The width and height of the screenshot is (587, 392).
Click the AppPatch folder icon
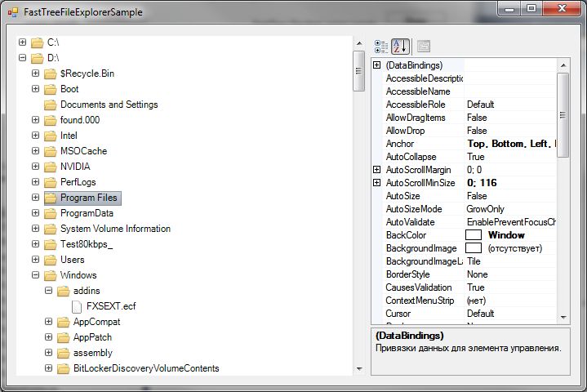pos(63,338)
